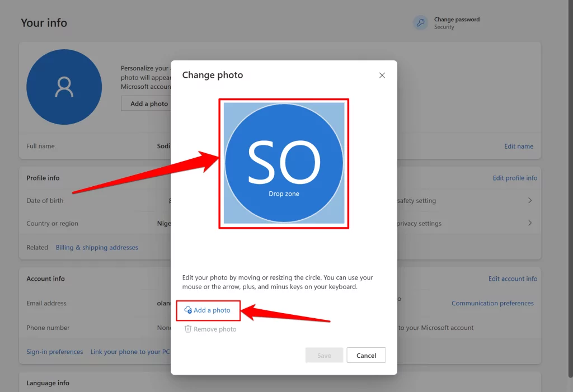Open Billing & shipping addresses link
Image resolution: width=573 pixels, height=392 pixels.
97,247
